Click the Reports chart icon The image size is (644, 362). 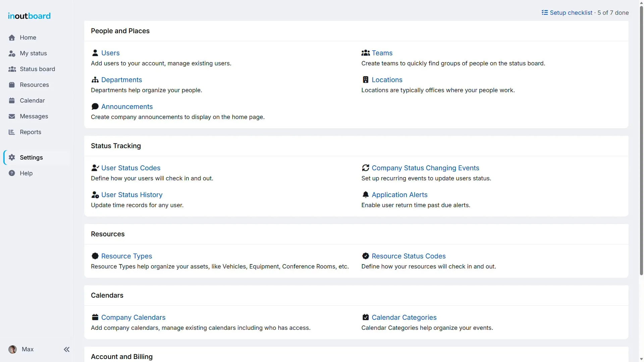12,132
